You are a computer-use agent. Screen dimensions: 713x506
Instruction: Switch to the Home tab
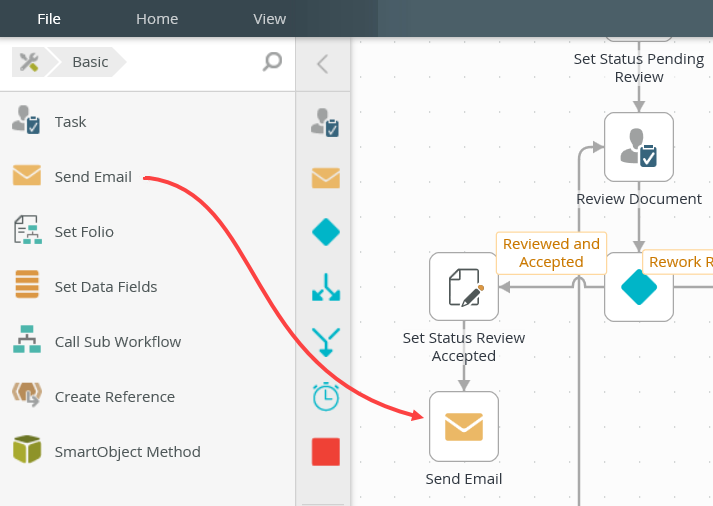(157, 18)
